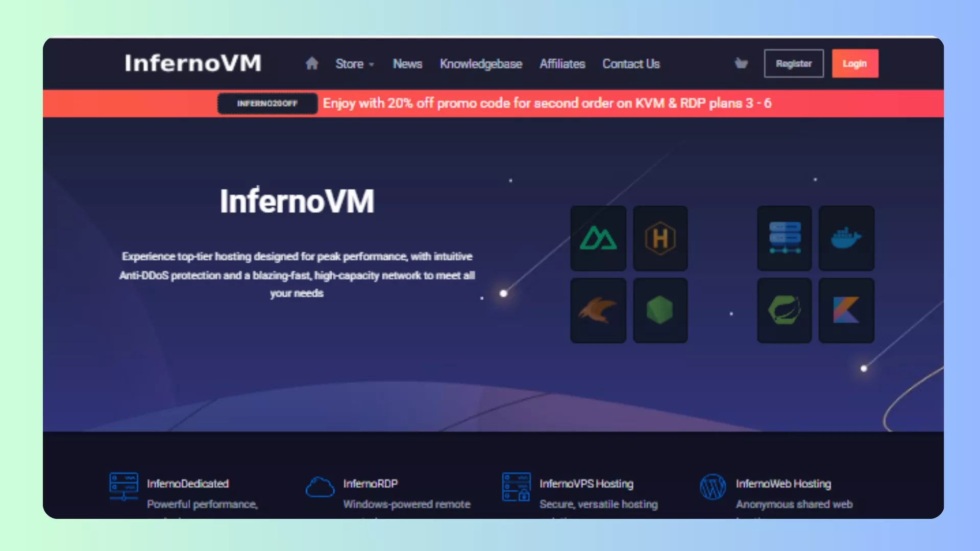Open the shopping cart icon

coord(741,63)
